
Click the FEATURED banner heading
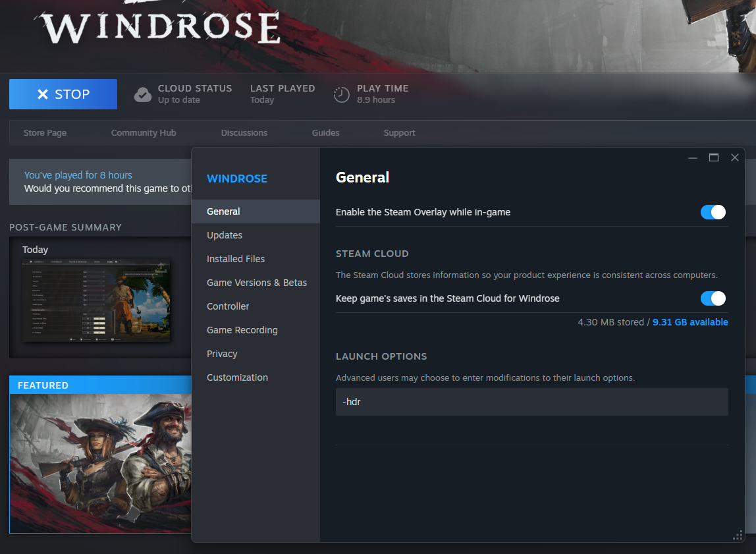(43, 385)
